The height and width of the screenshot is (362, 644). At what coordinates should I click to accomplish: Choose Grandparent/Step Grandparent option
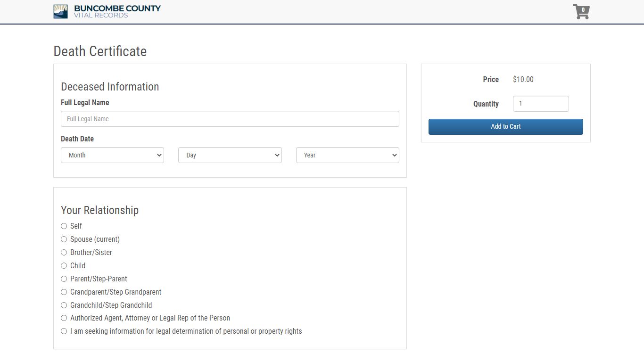click(x=64, y=292)
